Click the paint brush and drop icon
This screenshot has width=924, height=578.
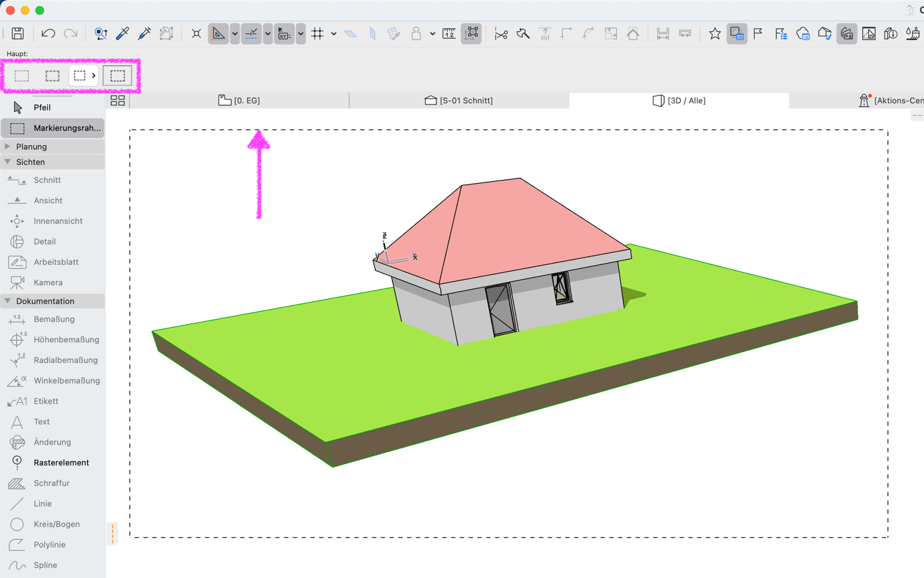tap(913, 33)
